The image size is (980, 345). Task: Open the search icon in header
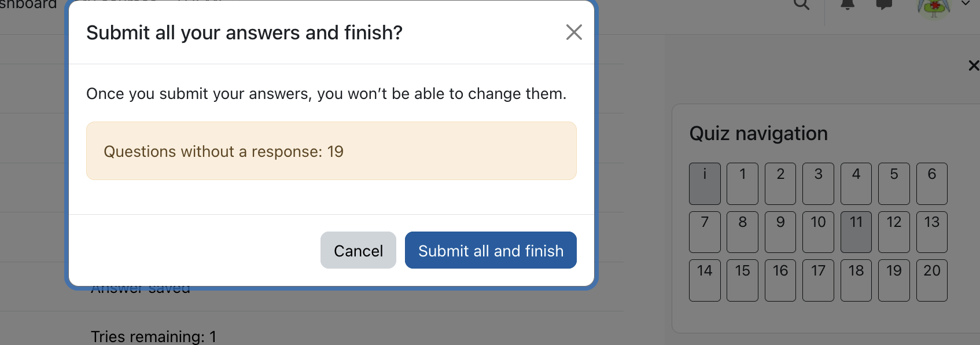click(x=801, y=4)
